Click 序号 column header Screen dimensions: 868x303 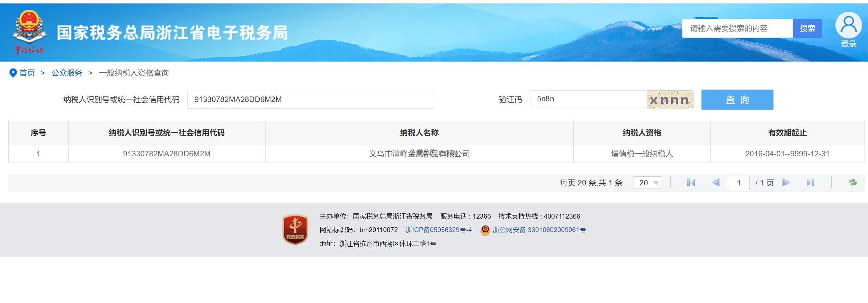(38, 133)
